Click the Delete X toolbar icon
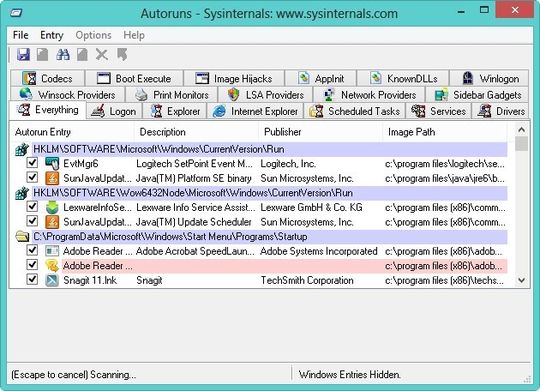This screenshot has width=540, height=391. tap(102, 55)
